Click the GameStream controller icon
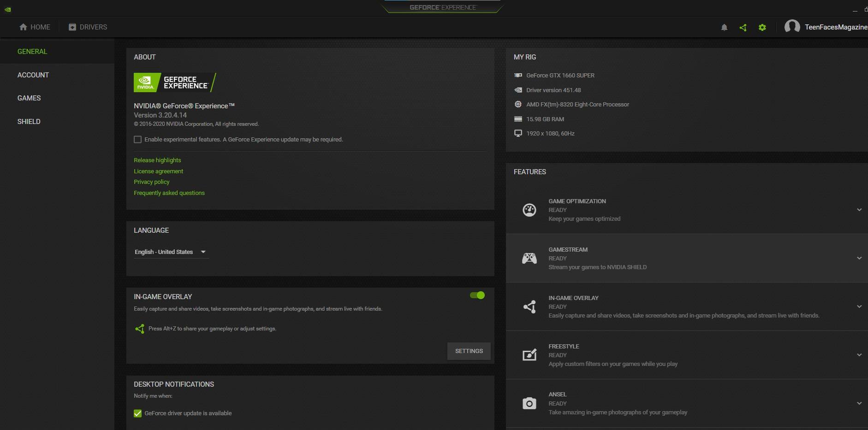 529,258
